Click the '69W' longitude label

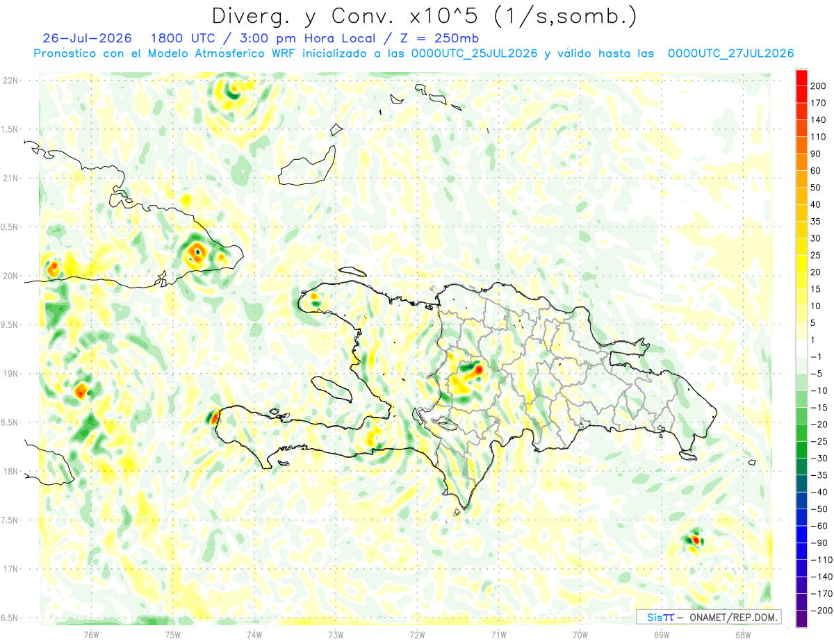(661, 634)
